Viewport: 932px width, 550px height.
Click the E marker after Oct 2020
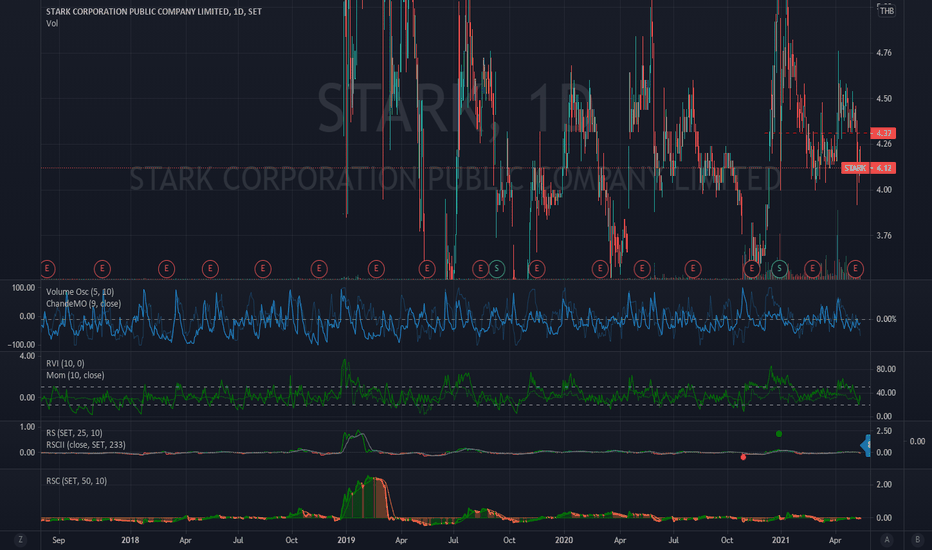752,269
